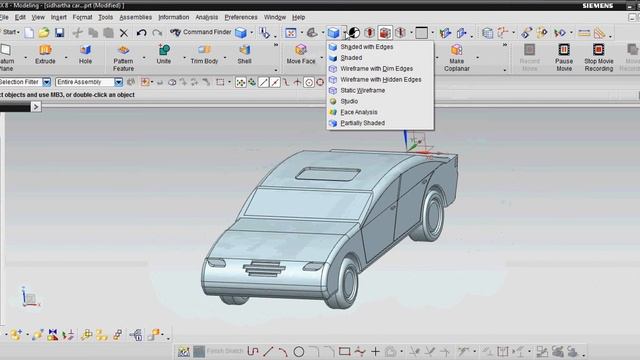Image resolution: width=640 pixels, height=360 pixels.
Task: Stop the movie recording
Action: pyautogui.click(x=599, y=58)
